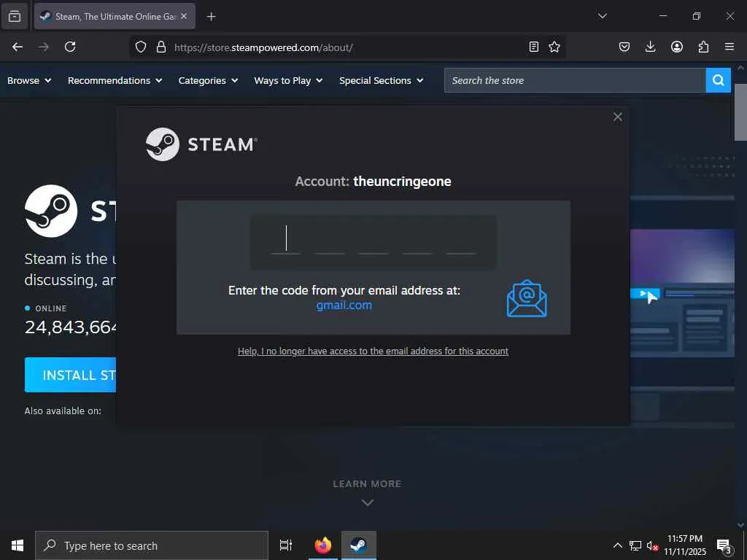Click the INSTALL STEAM button
This screenshot has width=747, height=560.
(71, 375)
